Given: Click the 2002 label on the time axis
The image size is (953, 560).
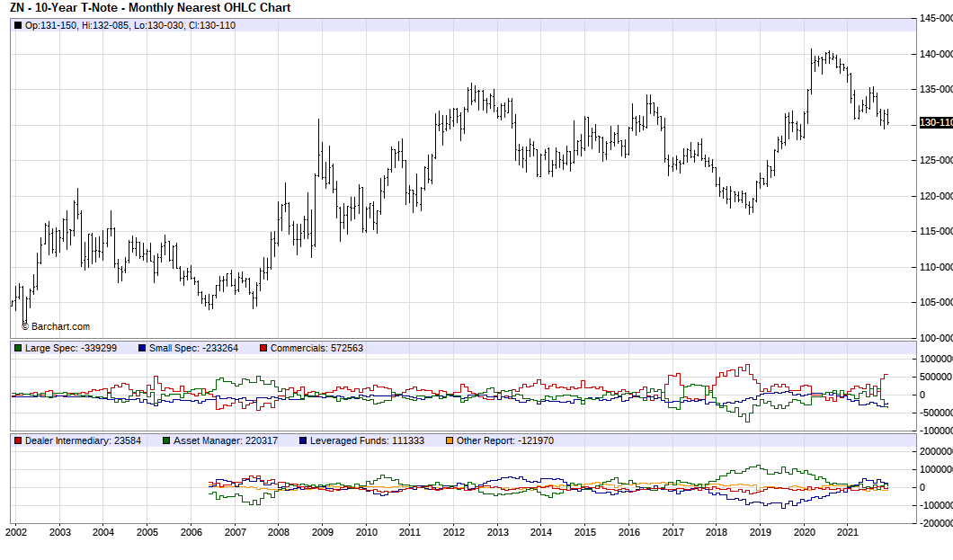Looking at the screenshot, I should tap(16, 533).
